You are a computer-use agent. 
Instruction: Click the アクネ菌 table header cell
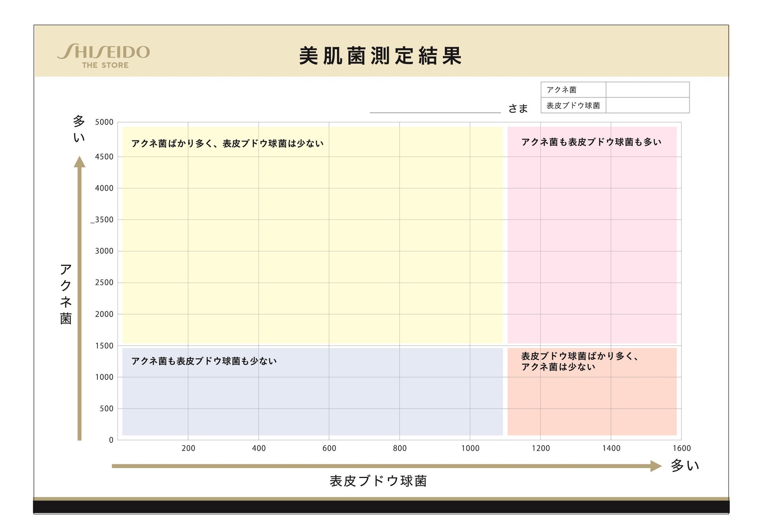[x=573, y=90]
